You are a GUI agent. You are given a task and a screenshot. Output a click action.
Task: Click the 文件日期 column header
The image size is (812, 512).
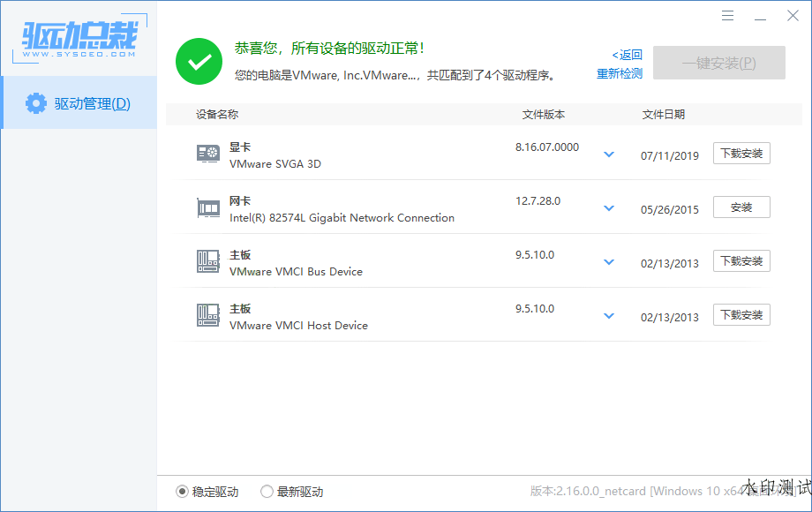pos(664,115)
